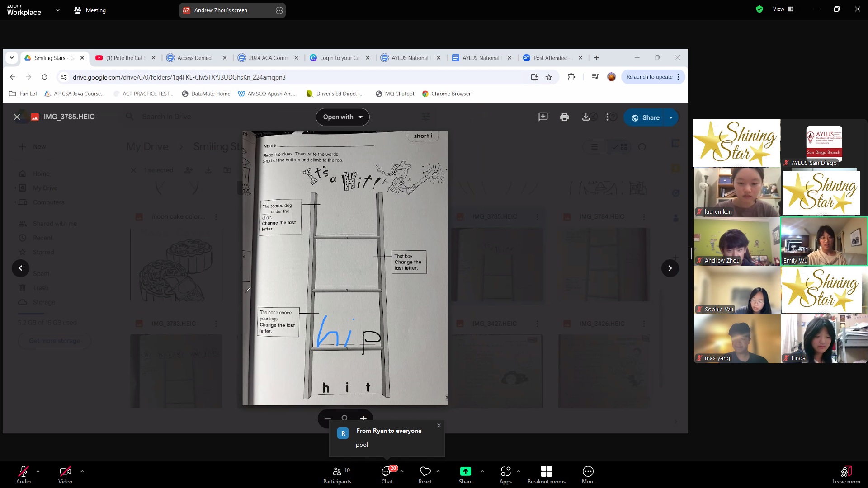This screenshot has height=488, width=868.
Task: Open Chrome extensions puzzle icon
Action: point(571,77)
